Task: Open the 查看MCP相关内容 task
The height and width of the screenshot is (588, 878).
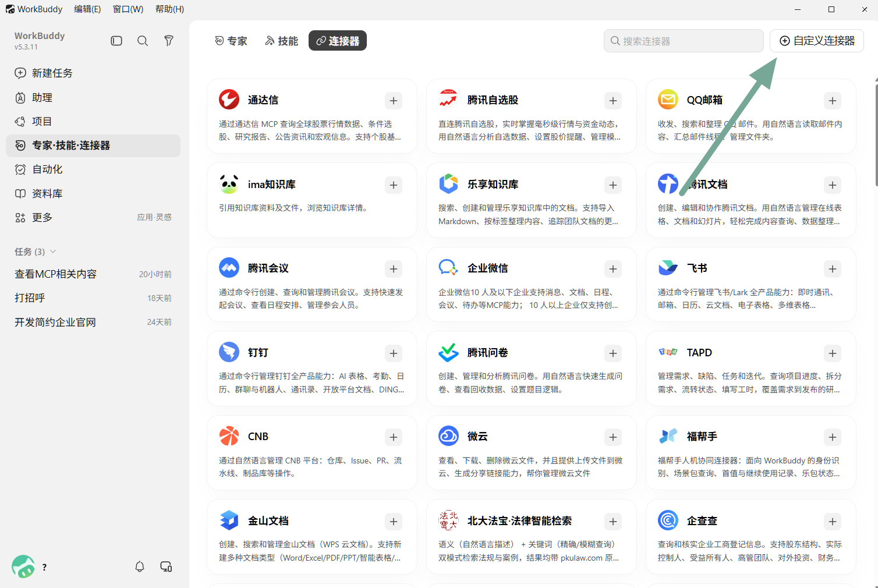Action: pyautogui.click(x=93, y=274)
